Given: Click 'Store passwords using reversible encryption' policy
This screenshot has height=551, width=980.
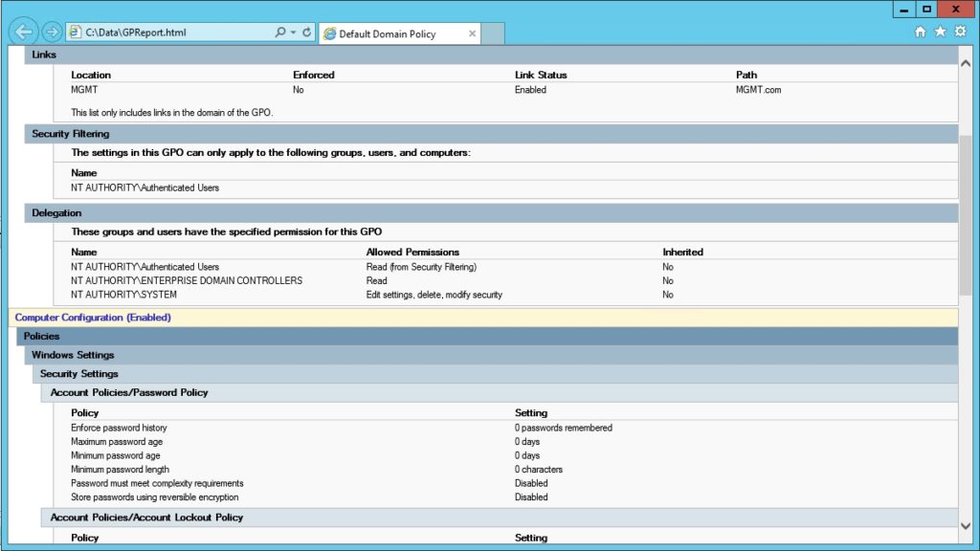Looking at the screenshot, I should tap(154, 497).
